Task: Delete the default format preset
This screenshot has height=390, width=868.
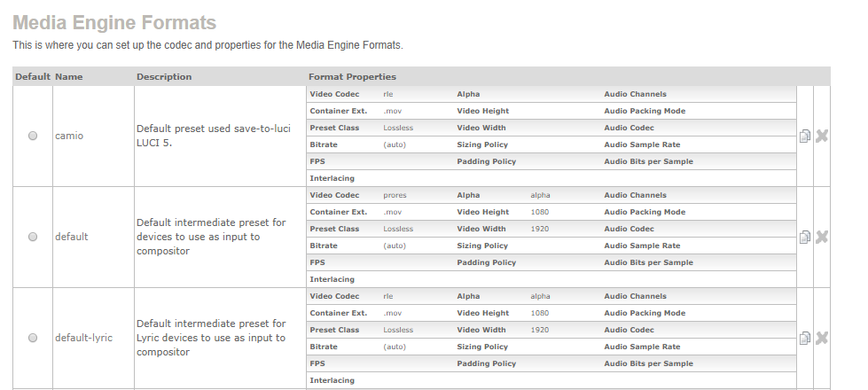Action: [821, 238]
